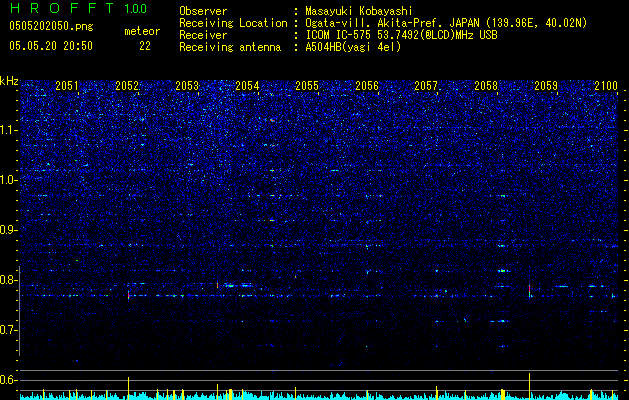Click the ICOM IC-575 receiver value
The image size is (629, 400).
coord(401,35)
